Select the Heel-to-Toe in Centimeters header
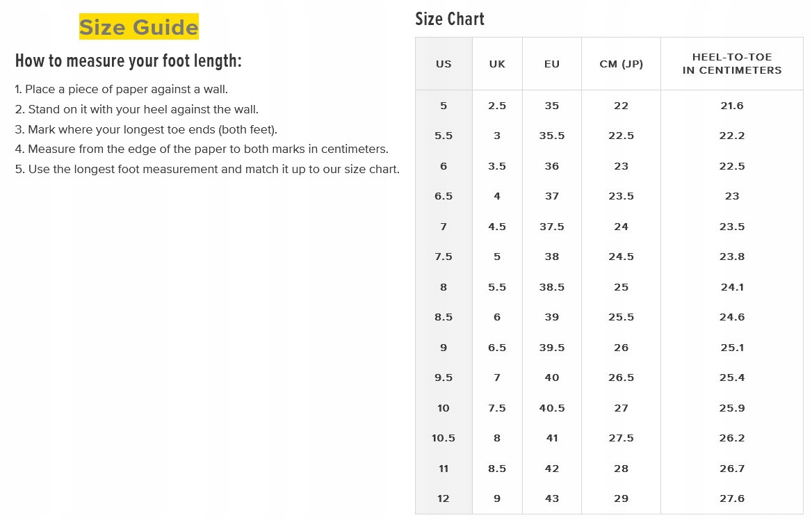The height and width of the screenshot is (520, 812). click(731, 63)
